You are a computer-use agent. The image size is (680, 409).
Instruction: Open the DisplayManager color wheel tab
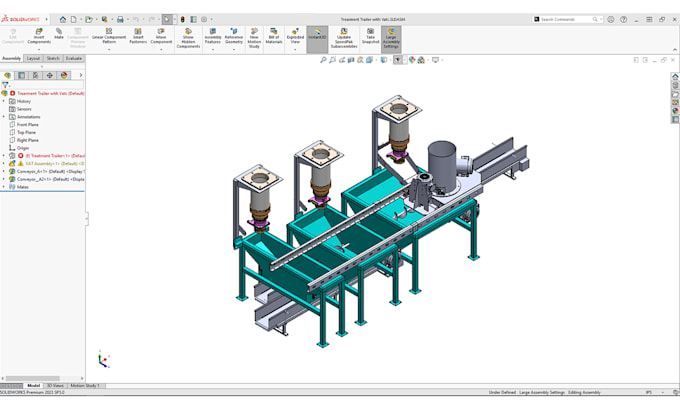coord(64,75)
